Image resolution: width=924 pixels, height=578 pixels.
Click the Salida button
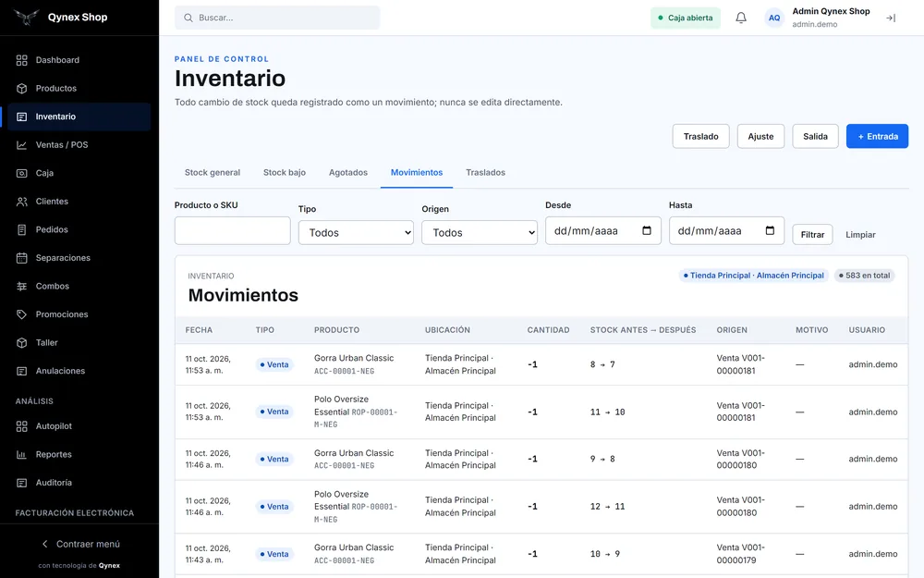point(815,136)
